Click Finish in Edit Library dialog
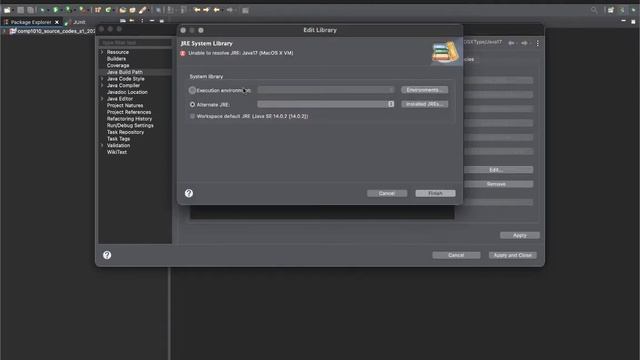The width and height of the screenshot is (640, 360). coord(436,193)
